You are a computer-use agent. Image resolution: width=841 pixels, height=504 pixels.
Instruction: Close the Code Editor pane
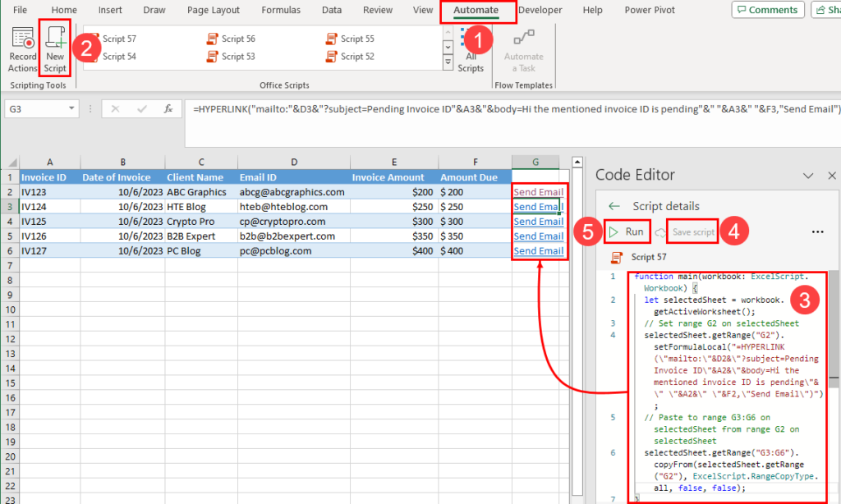pos(832,176)
